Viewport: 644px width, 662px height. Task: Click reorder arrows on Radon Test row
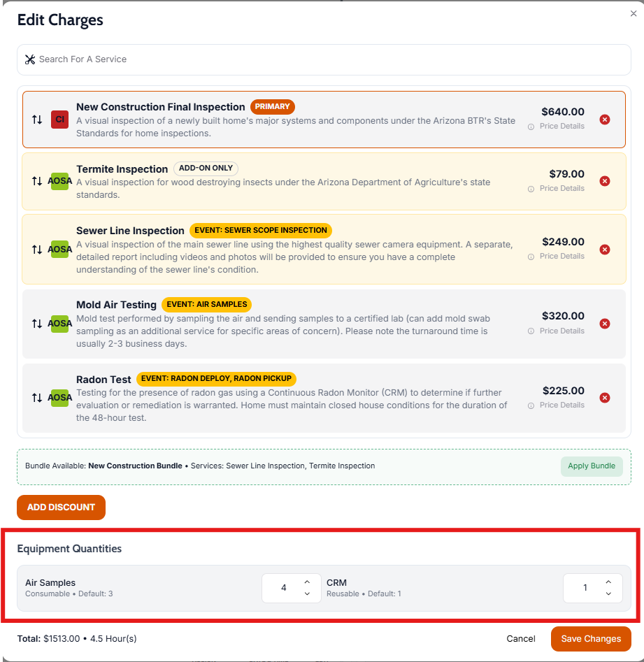pos(37,398)
